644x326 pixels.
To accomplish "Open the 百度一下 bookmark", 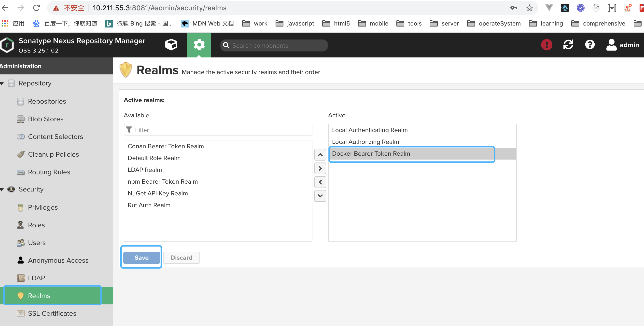I will pos(65,24).
